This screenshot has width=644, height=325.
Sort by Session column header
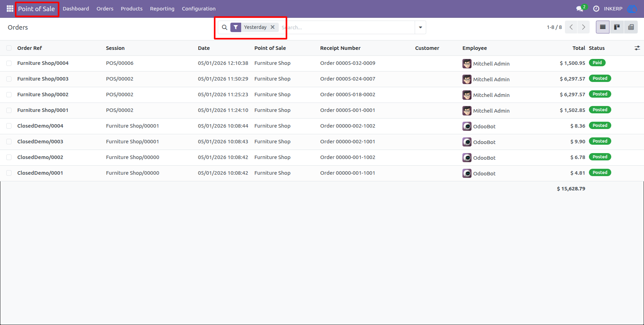115,48
